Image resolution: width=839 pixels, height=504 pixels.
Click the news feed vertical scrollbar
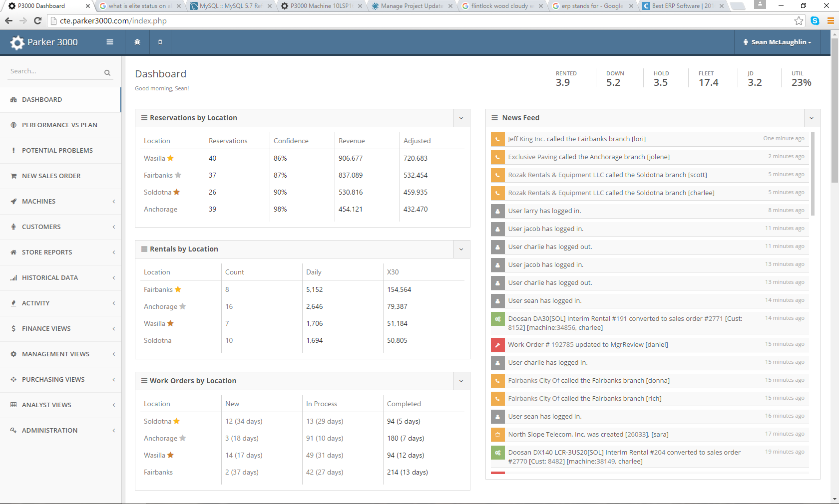pos(813,174)
